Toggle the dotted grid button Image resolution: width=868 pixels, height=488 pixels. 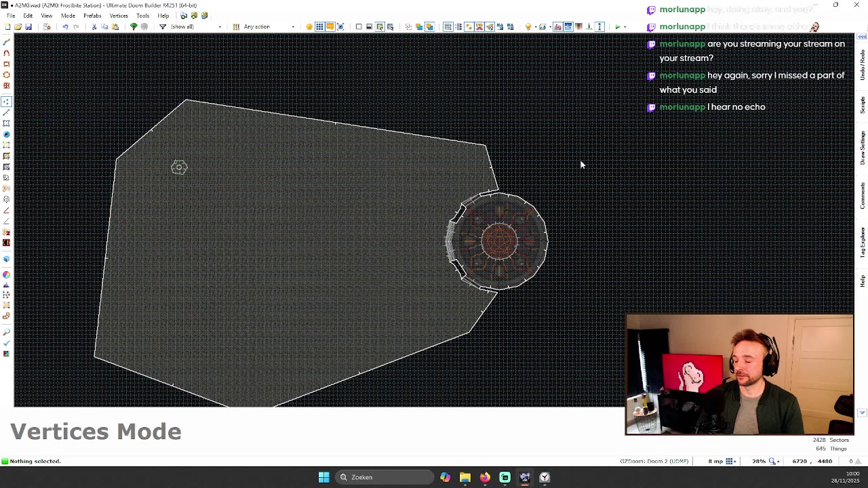pos(458,26)
